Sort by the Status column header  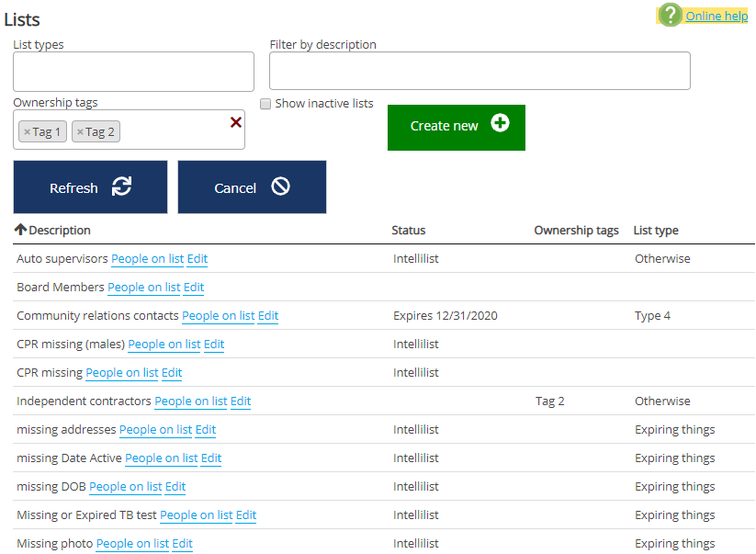tap(409, 231)
